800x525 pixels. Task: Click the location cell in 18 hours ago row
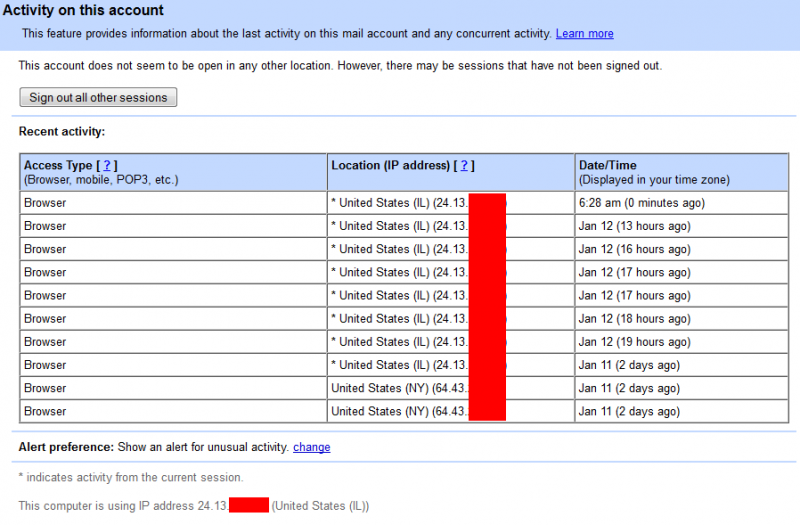451,318
